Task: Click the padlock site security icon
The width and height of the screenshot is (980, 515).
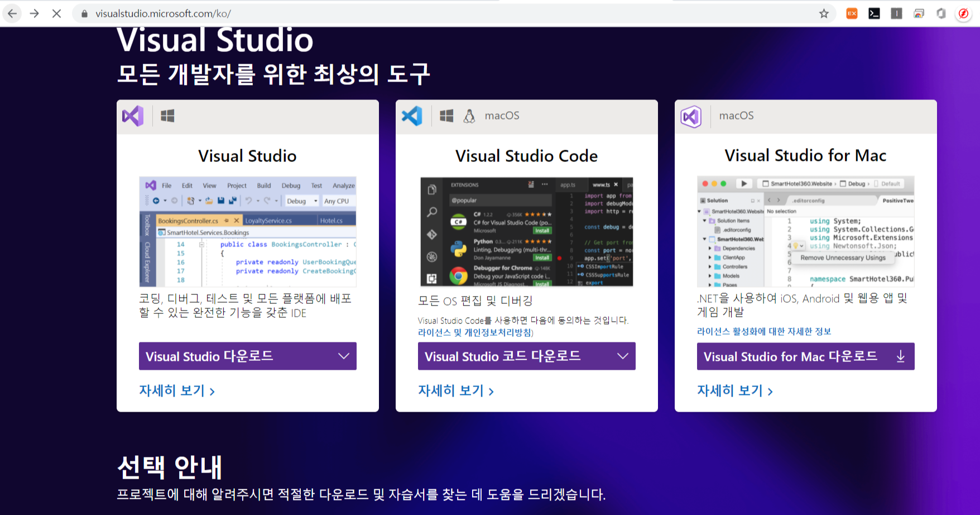Action: 84,13
